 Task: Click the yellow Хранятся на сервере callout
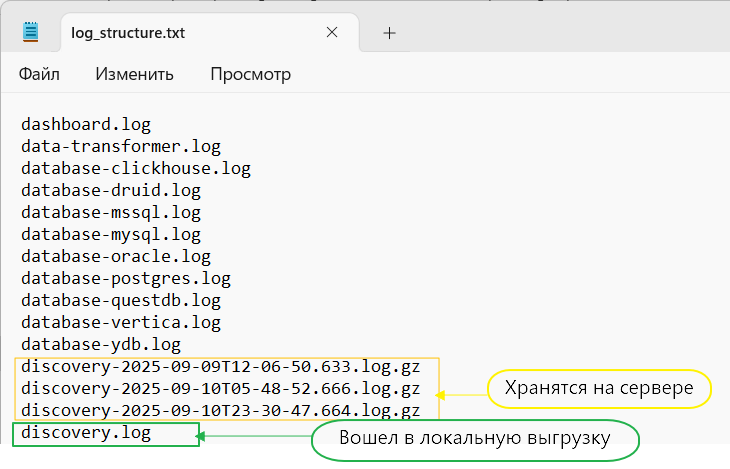point(598,388)
